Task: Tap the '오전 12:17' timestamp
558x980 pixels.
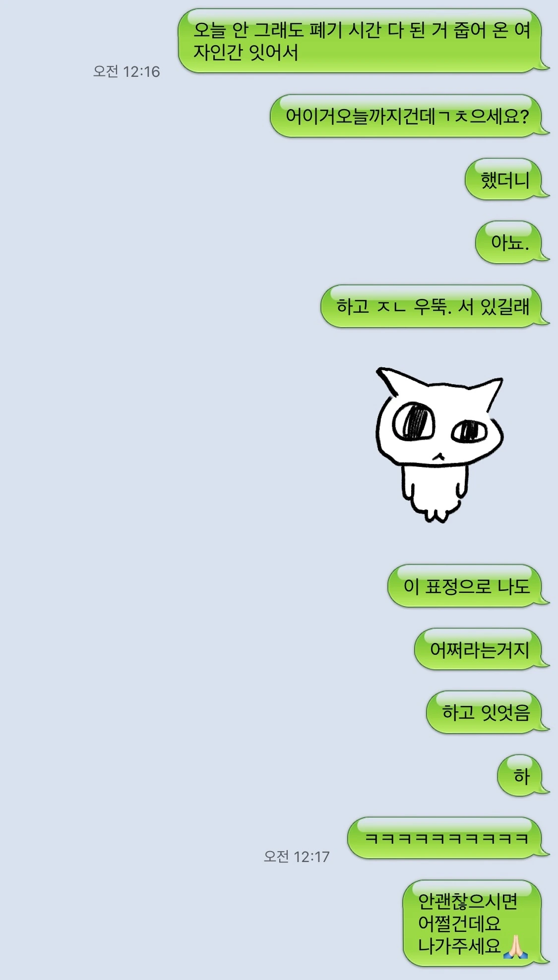Action: click(x=297, y=857)
